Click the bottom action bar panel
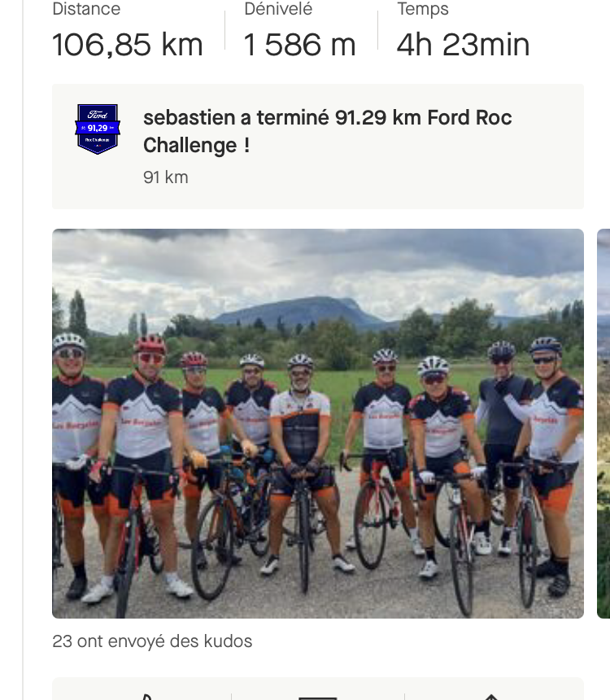The image size is (610, 700). (x=318, y=689)
